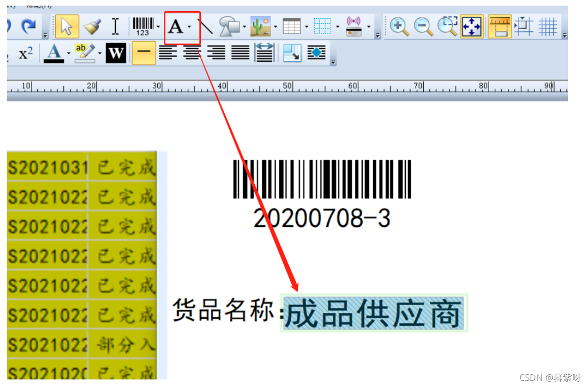The width and height of the screenshot is (588, 386).
Task: Open text formatting toolbar overflow options
Action: point(333,62)
